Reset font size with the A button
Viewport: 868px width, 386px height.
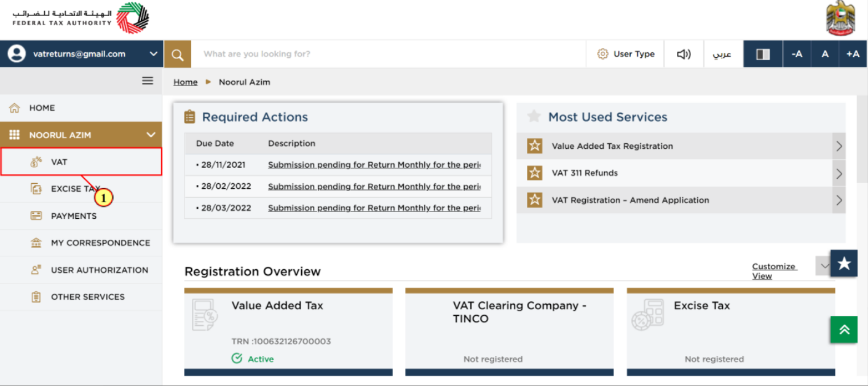point(825,54)
